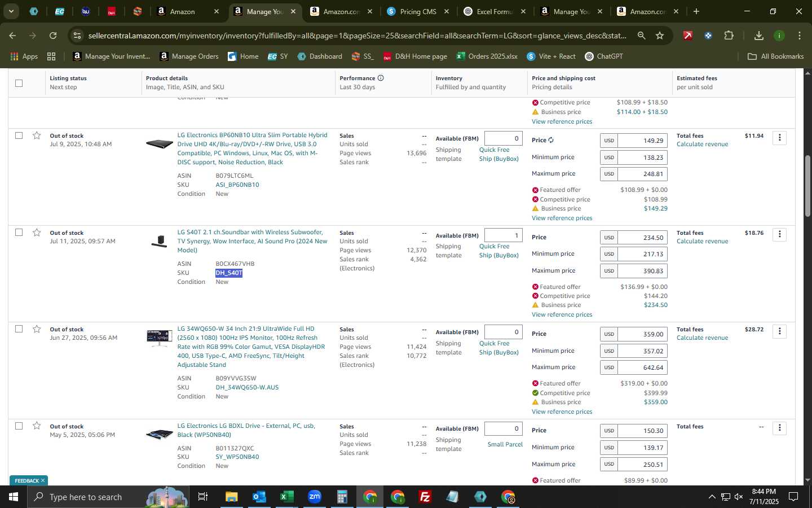Screen dimensions: 812x508
Task: Expand the tab search dropdown arrow
Action: 11,11
